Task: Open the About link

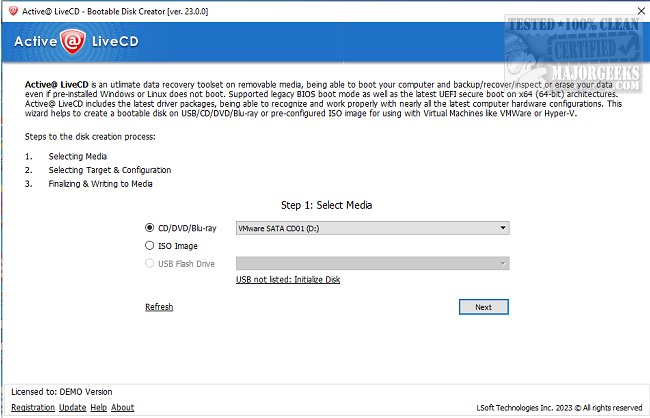Action: click(x=122, y=408)
